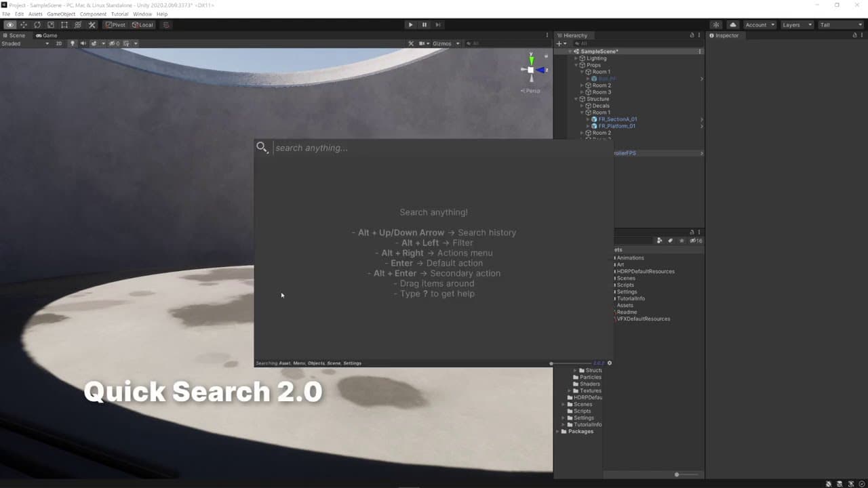The height and width of the screenshot is (488, 868).
Task: Open the Assets menu
Action: (x=35, y=14)
